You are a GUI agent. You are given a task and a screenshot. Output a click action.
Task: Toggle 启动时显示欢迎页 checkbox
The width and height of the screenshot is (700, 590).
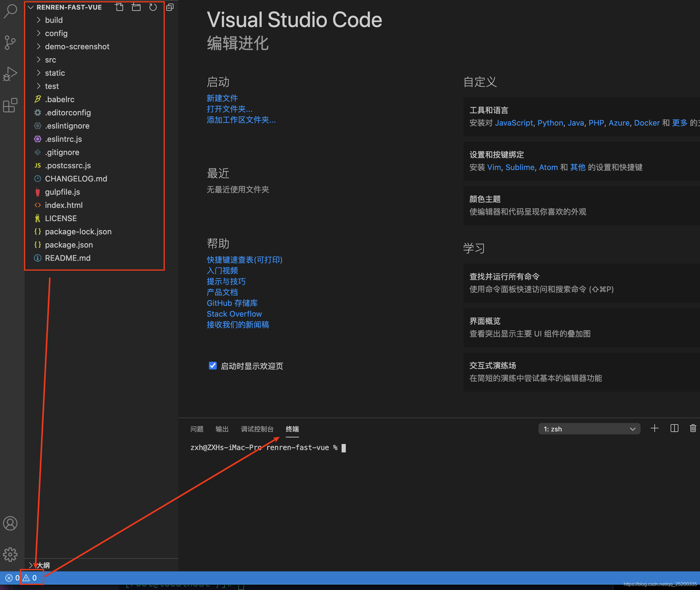coord(213,366)
